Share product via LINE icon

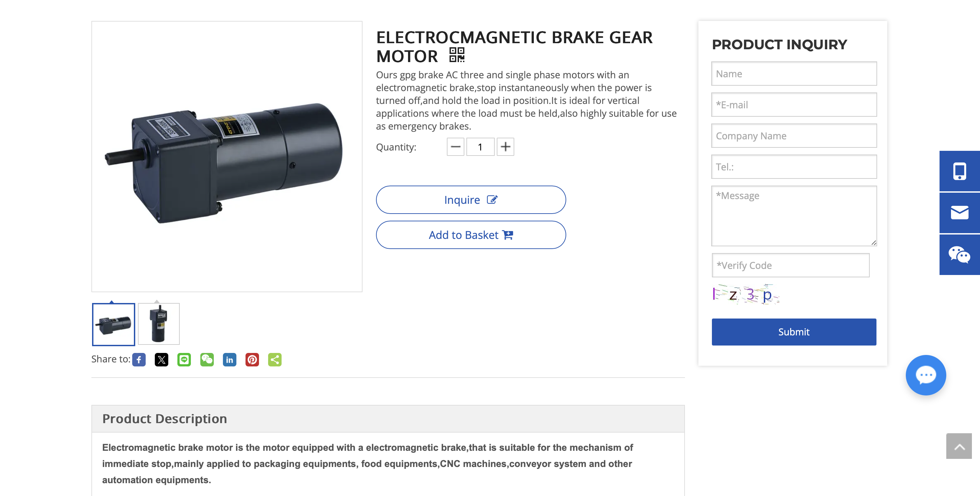[184, 360]
